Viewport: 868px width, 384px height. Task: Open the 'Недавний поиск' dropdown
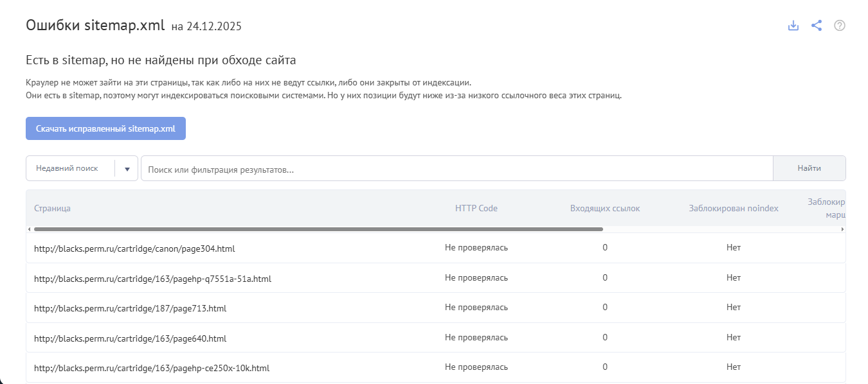(82, 168)
